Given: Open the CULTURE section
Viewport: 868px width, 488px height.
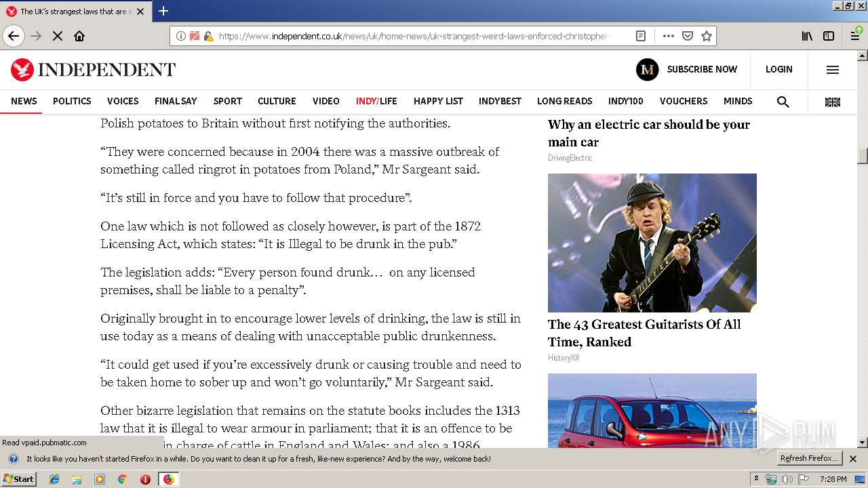Looking at the screenshot, I should (x=277, y=101).
